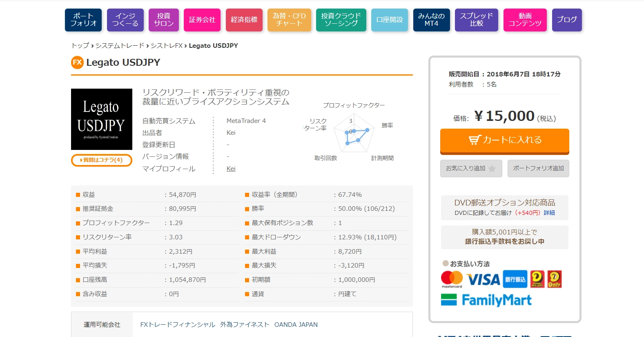
Task: Click the VISA payment logo
Action: tap(483, 279)
